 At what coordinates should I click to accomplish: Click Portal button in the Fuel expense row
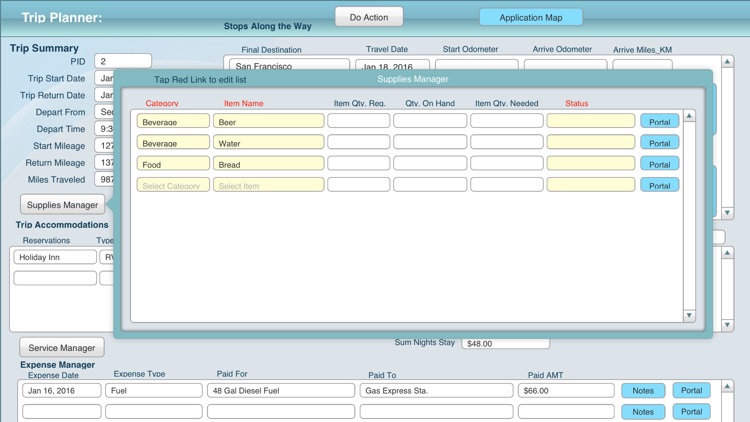click(691, 391)
